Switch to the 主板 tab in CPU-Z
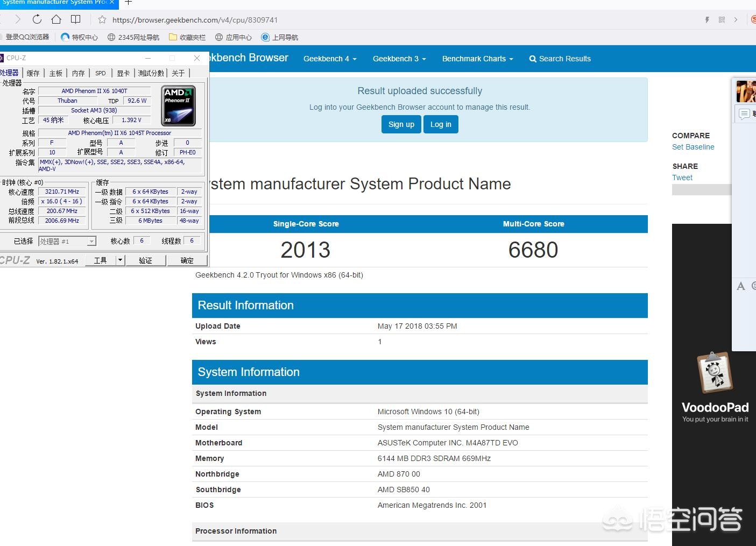Screen dimensions: 756x546 point(55,73)
